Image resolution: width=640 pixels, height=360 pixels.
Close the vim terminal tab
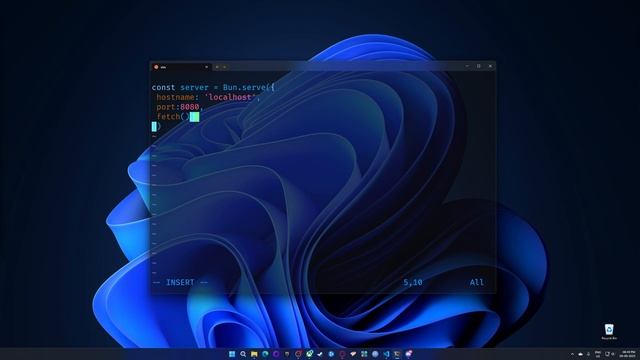[206, 67]
